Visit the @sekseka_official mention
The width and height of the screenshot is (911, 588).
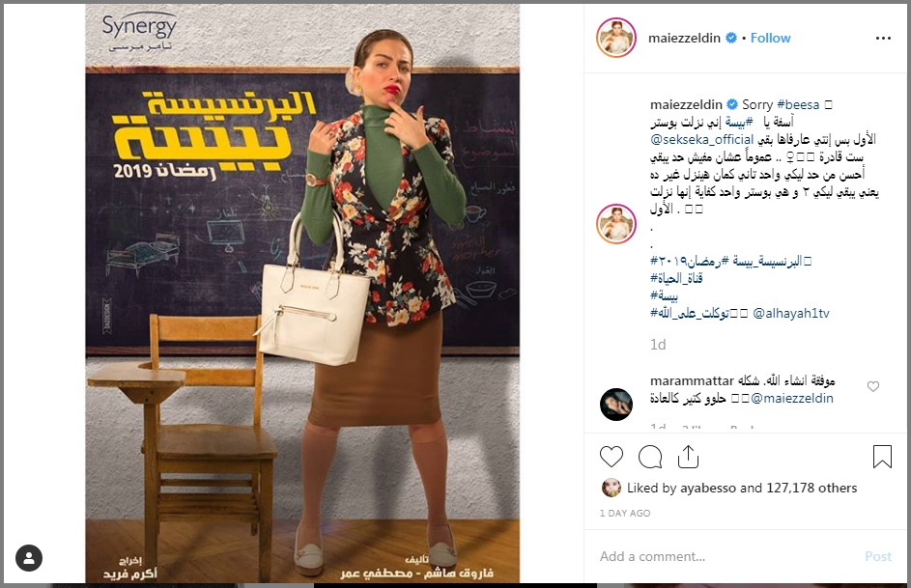701,140
